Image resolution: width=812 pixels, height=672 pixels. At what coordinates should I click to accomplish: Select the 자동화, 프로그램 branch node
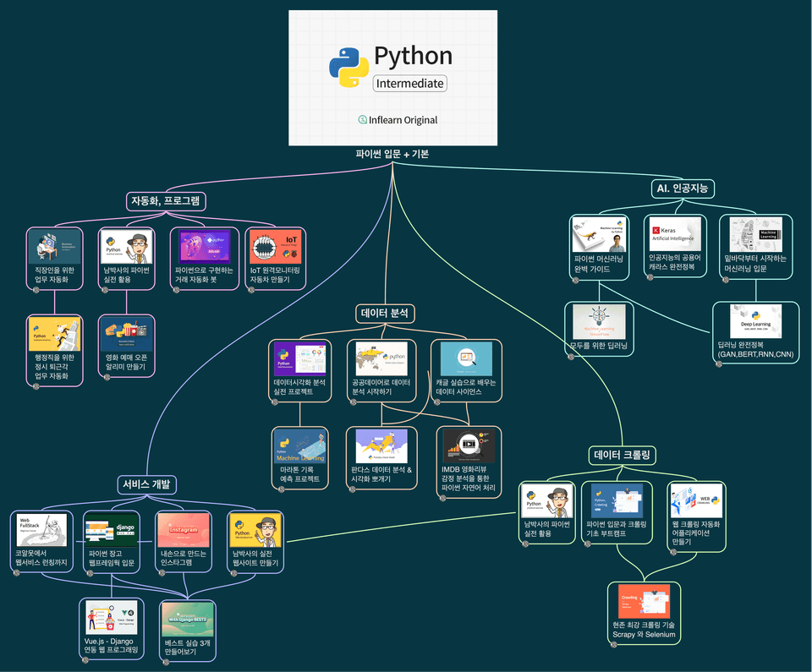point(166,201)
